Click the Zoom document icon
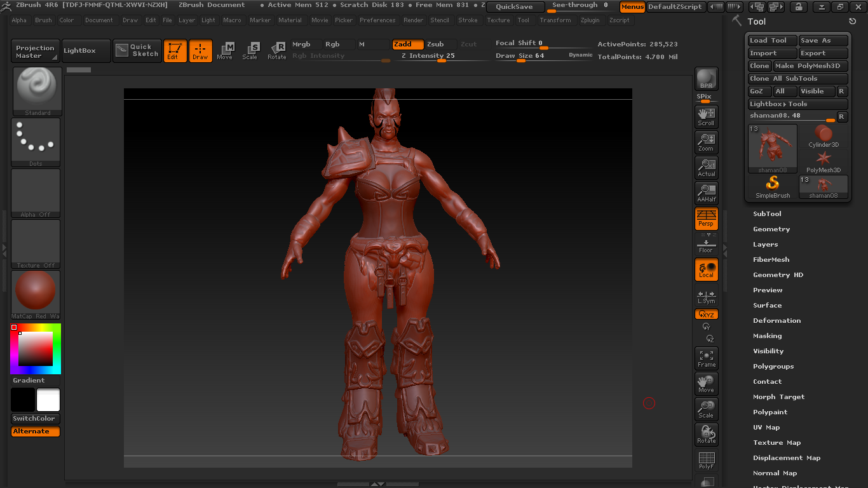This screenshot has width=868, height=488. [706, 142]
